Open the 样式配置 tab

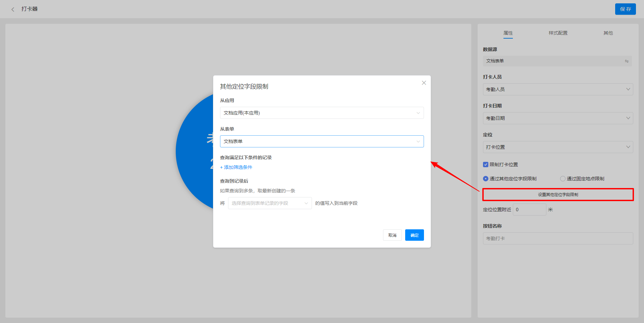click(x=558, y=33)
